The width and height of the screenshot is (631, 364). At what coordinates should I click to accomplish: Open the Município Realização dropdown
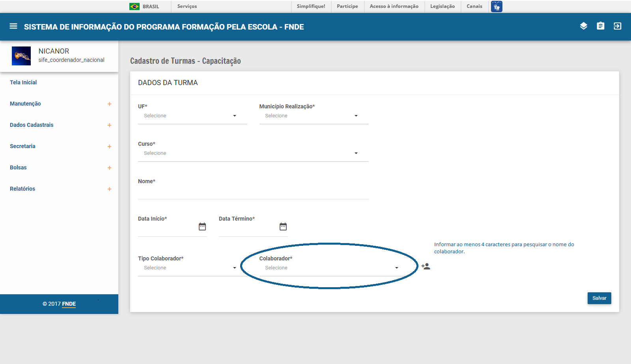click(x=314, y=116)
